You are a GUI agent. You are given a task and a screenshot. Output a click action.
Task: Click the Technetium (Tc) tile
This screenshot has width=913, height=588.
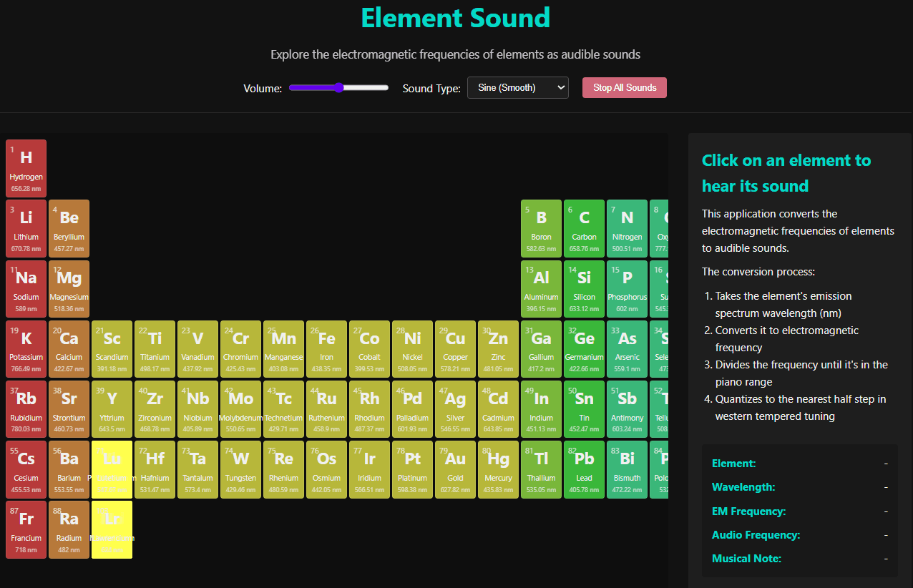(x=283, y=409)
